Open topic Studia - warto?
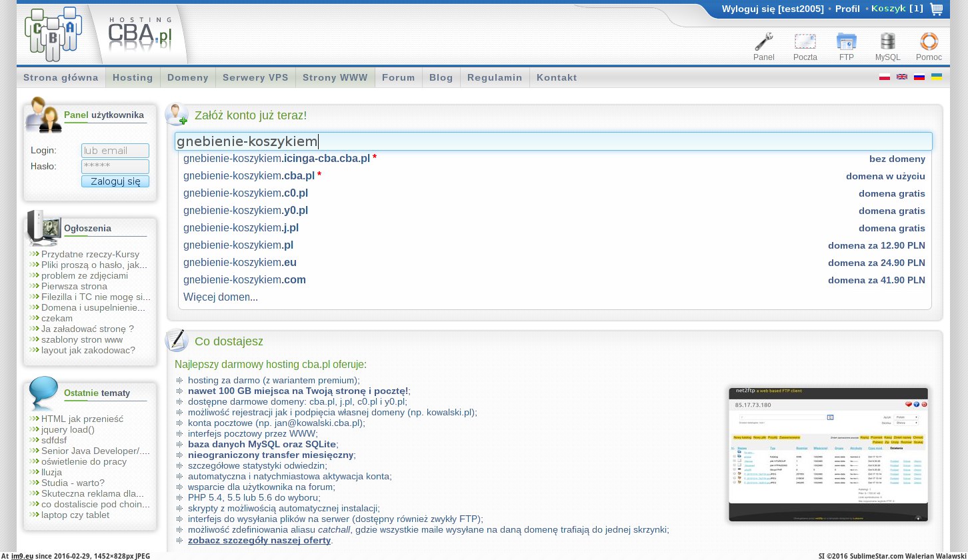Screen dimensions: 968x560 pyautogui.click(x=73, y=483)
